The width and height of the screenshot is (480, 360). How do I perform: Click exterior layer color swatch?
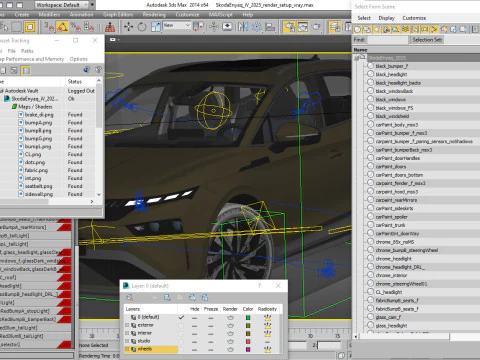248,325
